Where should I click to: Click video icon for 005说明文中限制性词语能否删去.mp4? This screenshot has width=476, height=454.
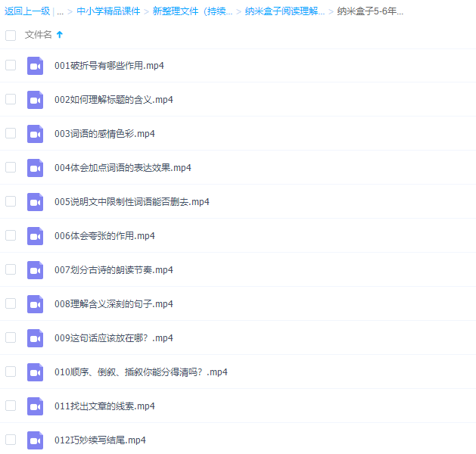[35, 202]
